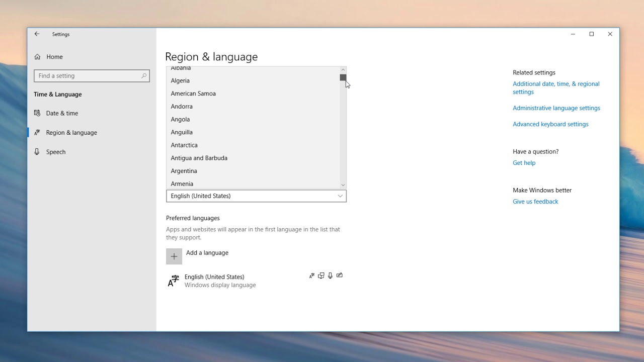Pick Anguilla from the list
This screenshot has width=644, height=362.
(253, 132)
